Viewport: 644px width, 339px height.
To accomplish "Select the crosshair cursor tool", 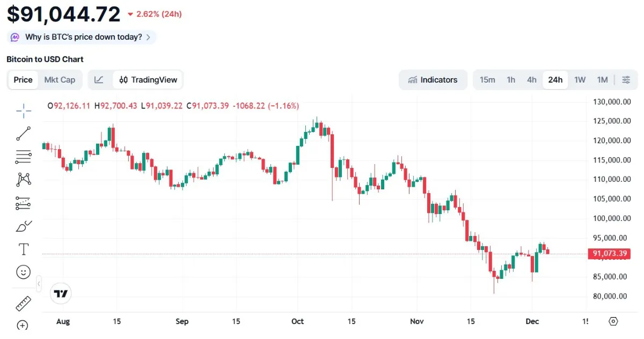I will 24,112.
